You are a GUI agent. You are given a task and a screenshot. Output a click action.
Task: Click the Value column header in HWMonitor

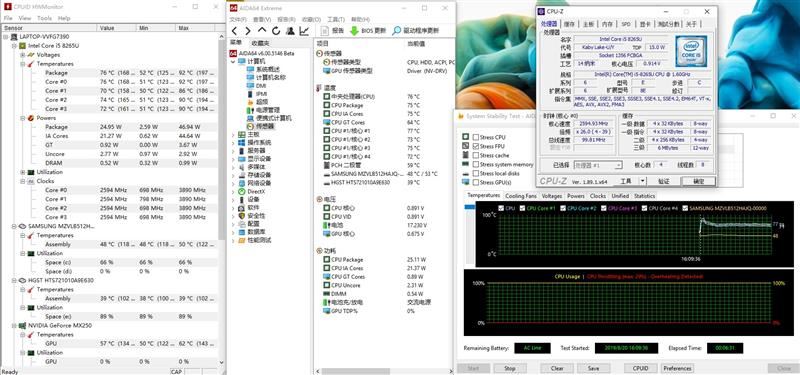coord(117,28)
